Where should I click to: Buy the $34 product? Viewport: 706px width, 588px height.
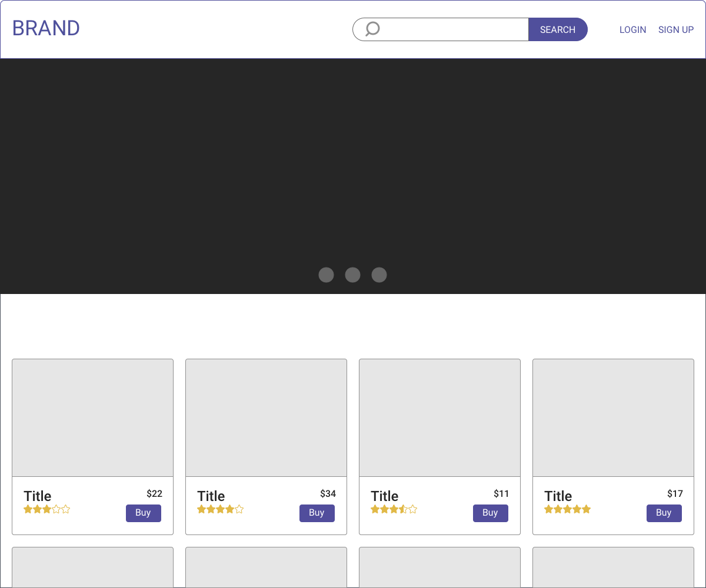tap(317, 513)
